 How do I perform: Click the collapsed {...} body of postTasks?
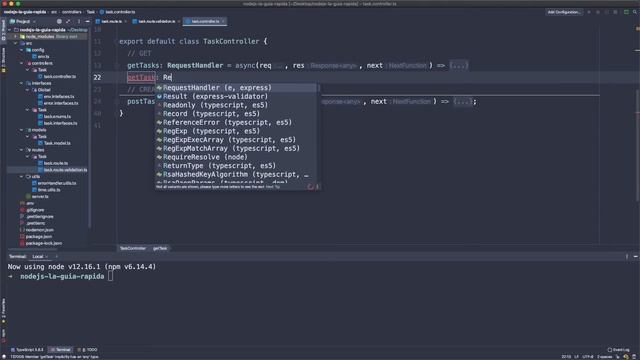click(x=463, y=101)
